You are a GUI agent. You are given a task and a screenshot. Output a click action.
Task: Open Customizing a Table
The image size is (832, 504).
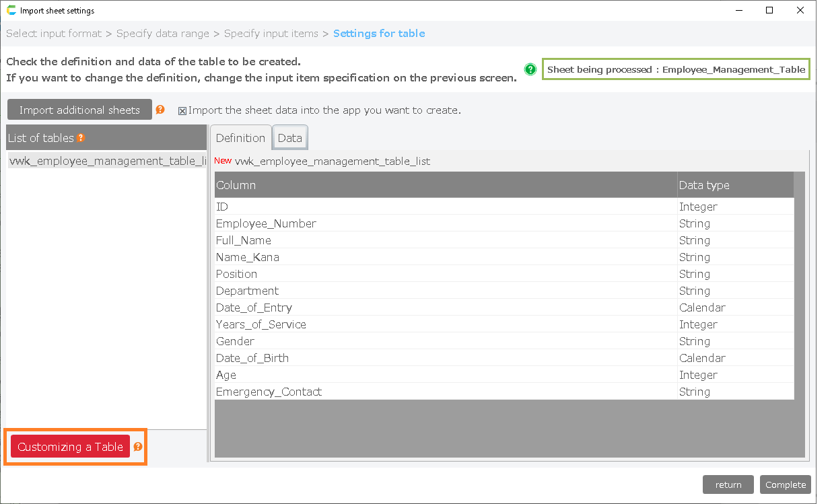(71, 447)
